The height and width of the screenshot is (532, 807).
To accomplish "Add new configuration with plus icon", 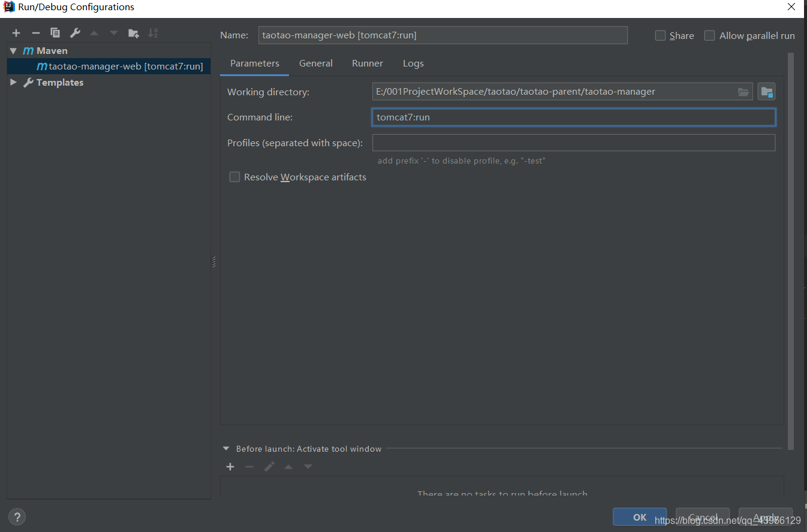I will click(16, 33).
